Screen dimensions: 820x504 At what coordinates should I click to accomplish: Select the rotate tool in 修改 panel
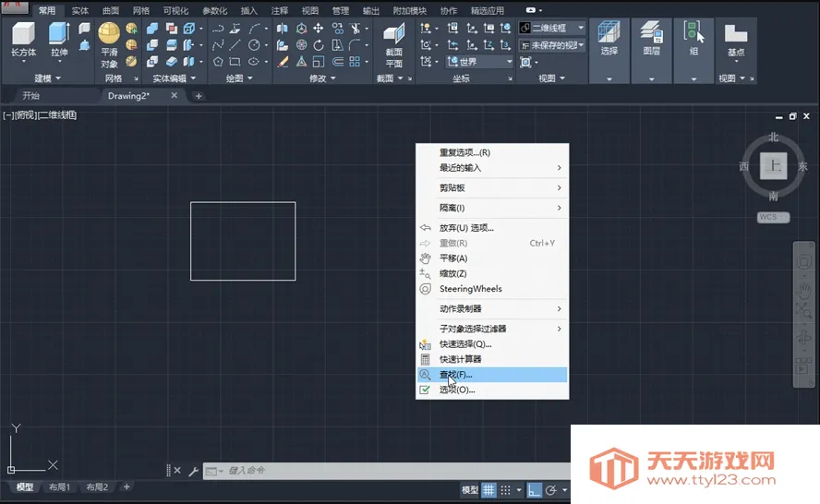point(319,45)
